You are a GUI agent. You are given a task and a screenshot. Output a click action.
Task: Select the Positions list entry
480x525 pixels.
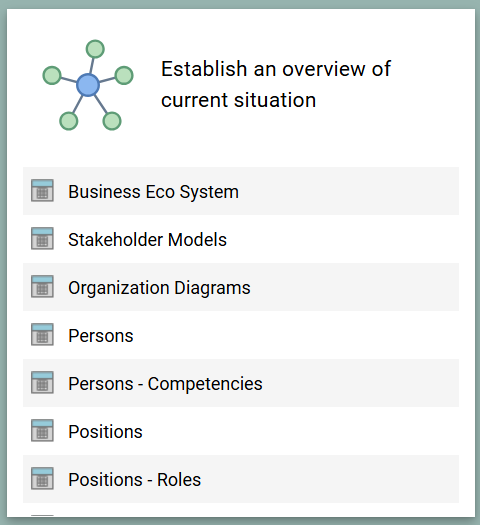[105, 432]
